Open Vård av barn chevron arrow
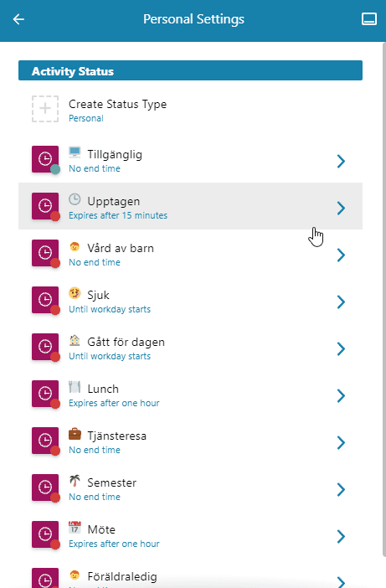The width and height of the screenshot is (386, 588). tap(341, 255)
